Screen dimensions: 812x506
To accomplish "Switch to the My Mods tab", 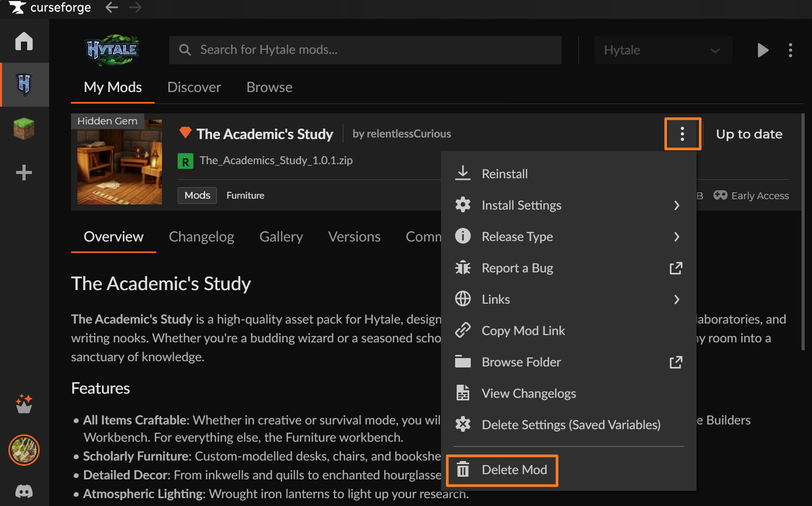I will pos(113,87).
